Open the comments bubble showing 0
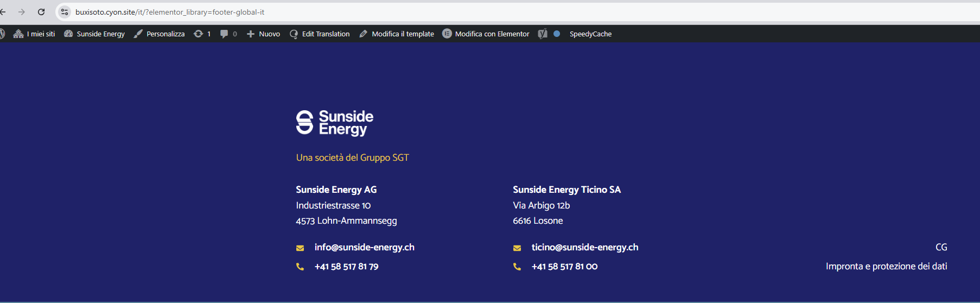 (x=228, y=34)
